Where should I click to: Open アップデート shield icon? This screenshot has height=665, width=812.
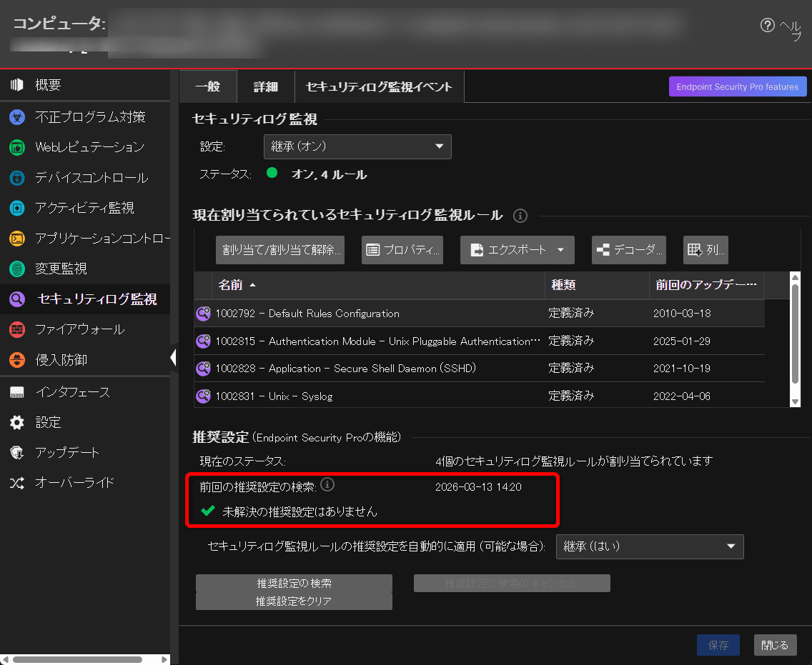tap(17, 452)
